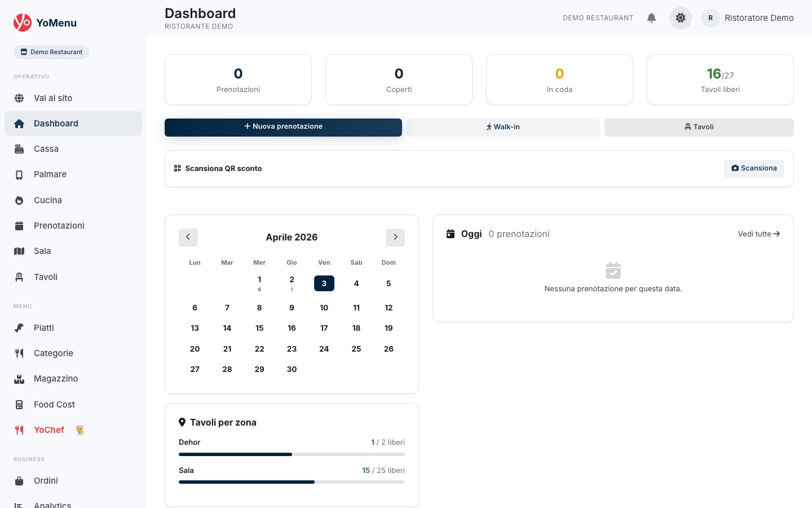
Task: Click the Prenotazioni calendar icon
Action: coord(19,225)
